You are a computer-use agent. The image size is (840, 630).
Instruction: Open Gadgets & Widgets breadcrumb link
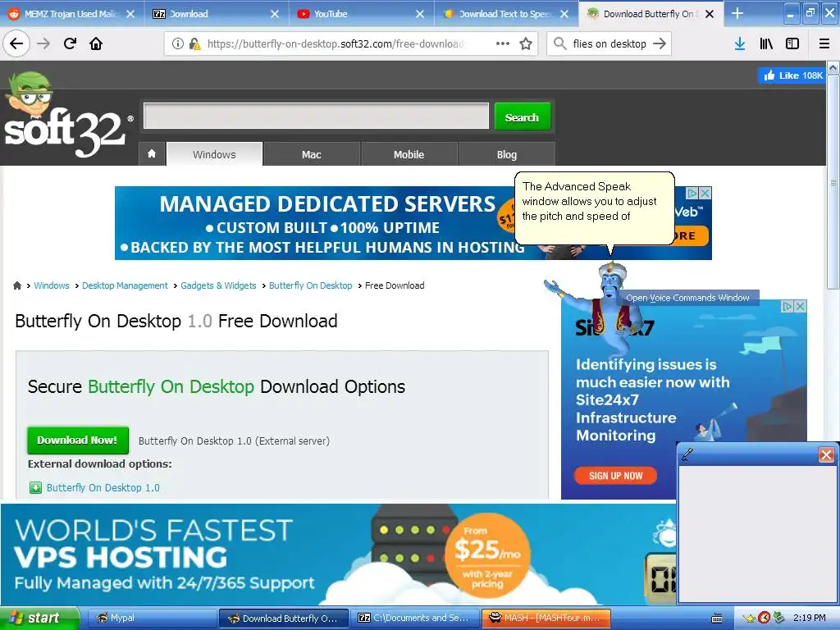coord(218,285)
